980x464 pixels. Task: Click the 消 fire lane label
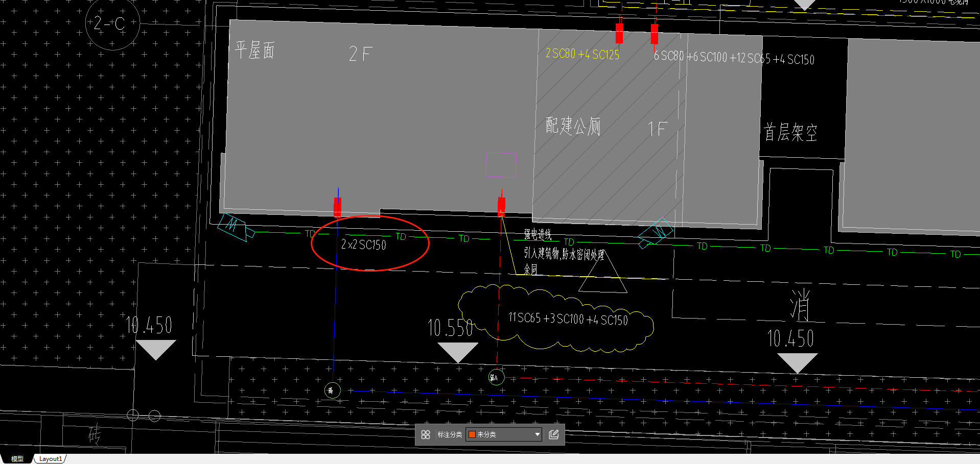tap(800, 305)
